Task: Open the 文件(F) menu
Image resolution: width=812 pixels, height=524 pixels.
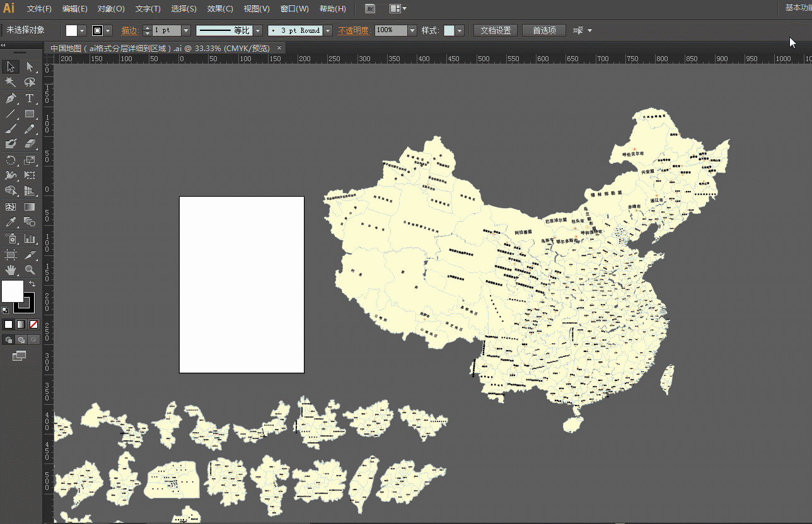Action: tap(39, 9)
